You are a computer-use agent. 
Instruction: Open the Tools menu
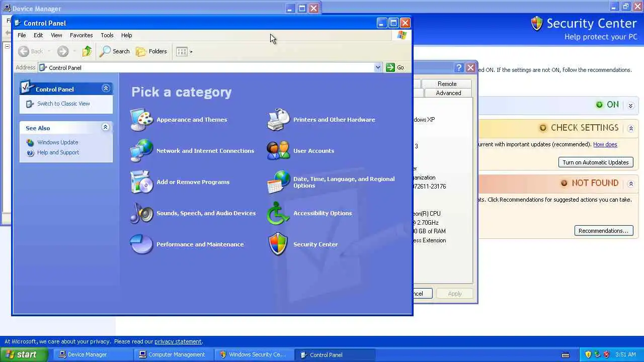click(x=107, y=35)
